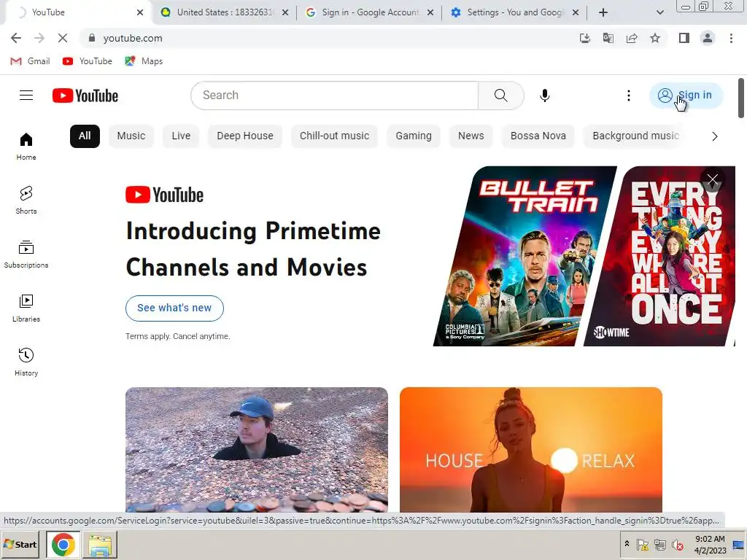
Task: Click the translate page icon
Action: tap(608, 38)
